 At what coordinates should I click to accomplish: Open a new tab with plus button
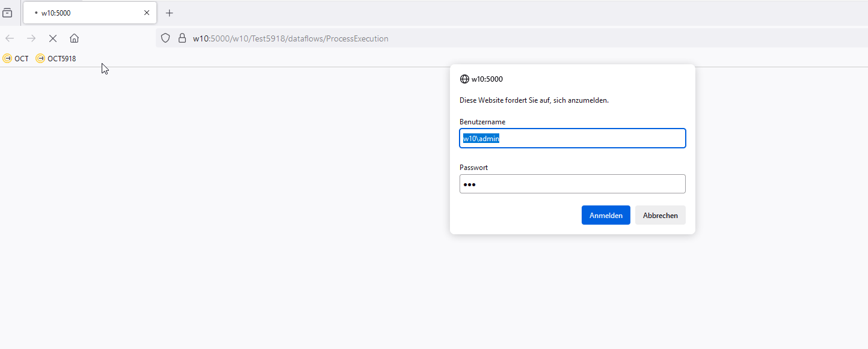click(170, 13)
